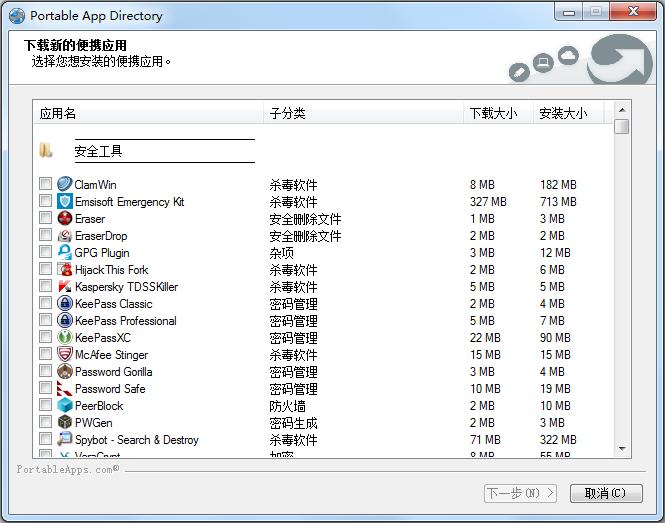Click the scrollbar up arrow
Screen dimensions: 665x523
pos(622,109)
